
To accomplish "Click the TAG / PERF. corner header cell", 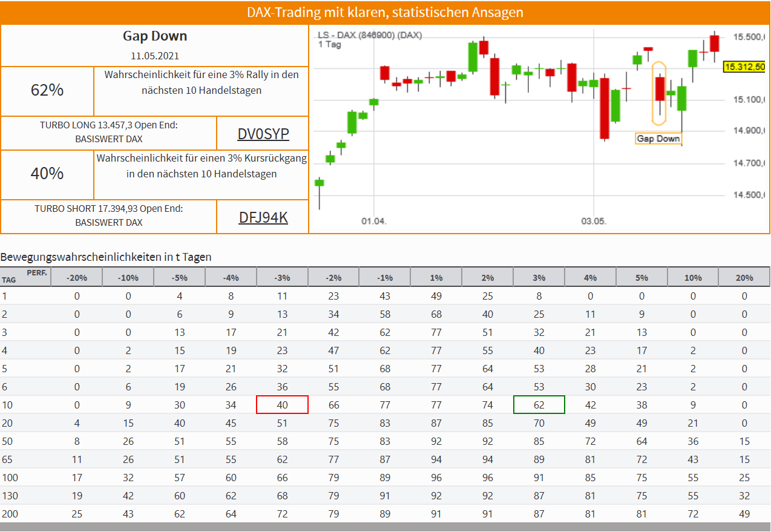I will 25,277.
